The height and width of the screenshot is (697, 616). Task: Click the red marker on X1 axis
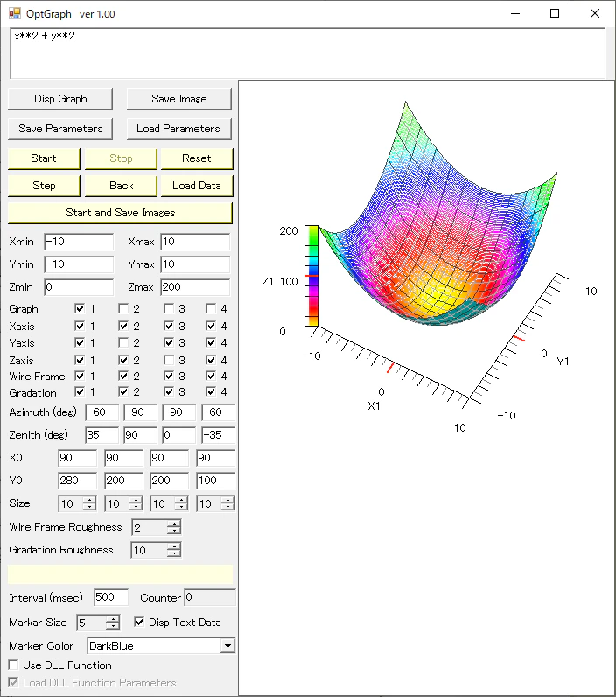pyautogui.click(x=390, y=368)
